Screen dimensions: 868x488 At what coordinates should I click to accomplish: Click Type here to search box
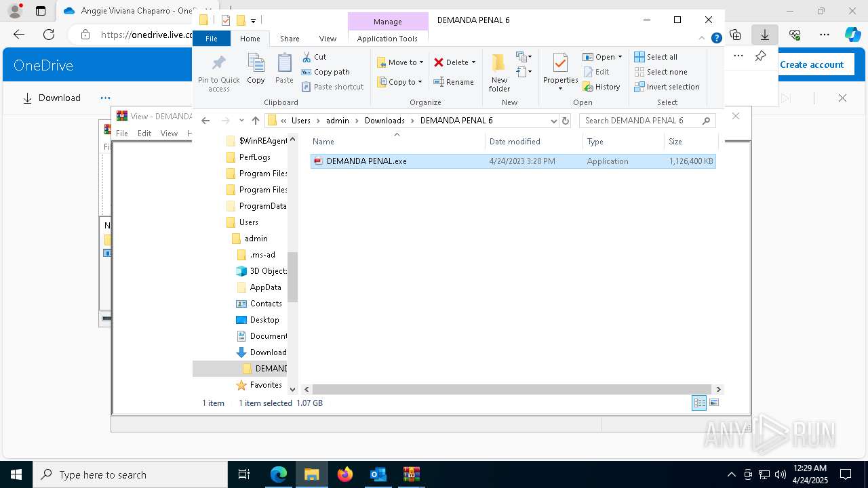click(130, 474)
